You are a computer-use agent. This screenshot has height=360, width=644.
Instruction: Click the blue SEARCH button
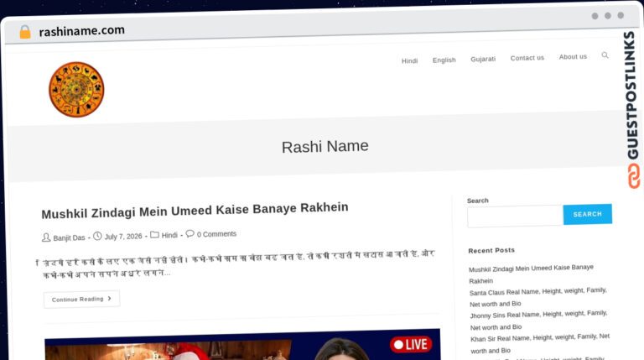coord(587,214)
